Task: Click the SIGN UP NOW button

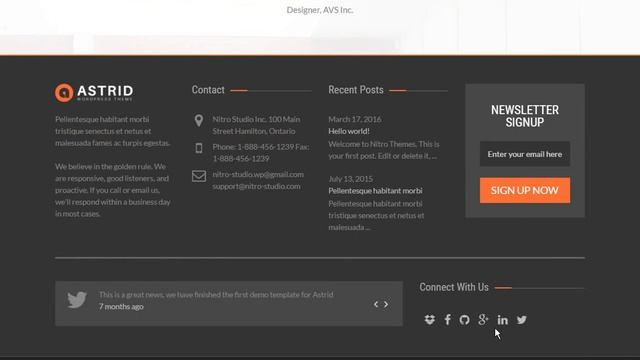Action: tap(525, 190)
